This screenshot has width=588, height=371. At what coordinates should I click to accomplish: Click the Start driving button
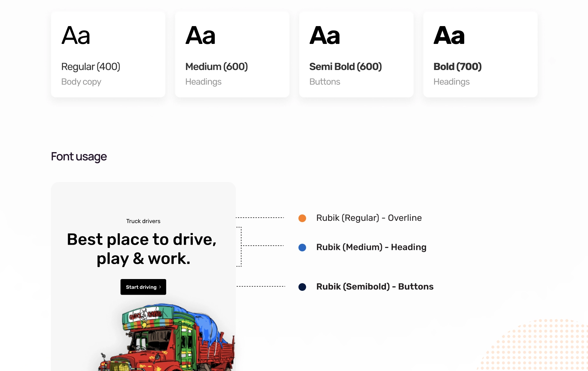pyautogui.click(x=143, y=287)
